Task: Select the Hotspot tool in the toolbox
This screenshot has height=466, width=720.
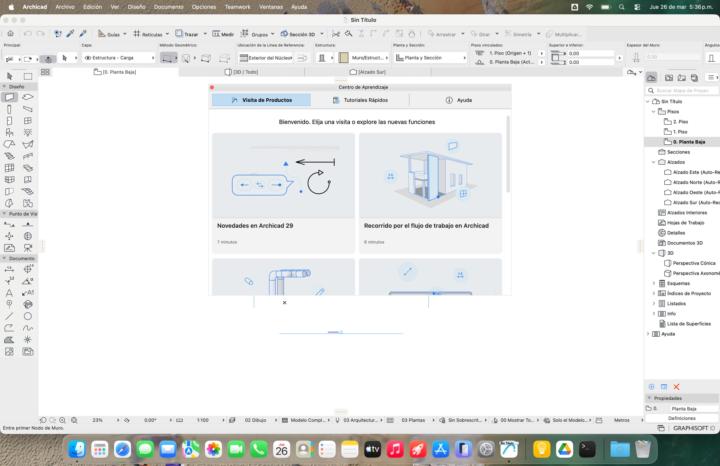Action: click(x=28, y=340)
